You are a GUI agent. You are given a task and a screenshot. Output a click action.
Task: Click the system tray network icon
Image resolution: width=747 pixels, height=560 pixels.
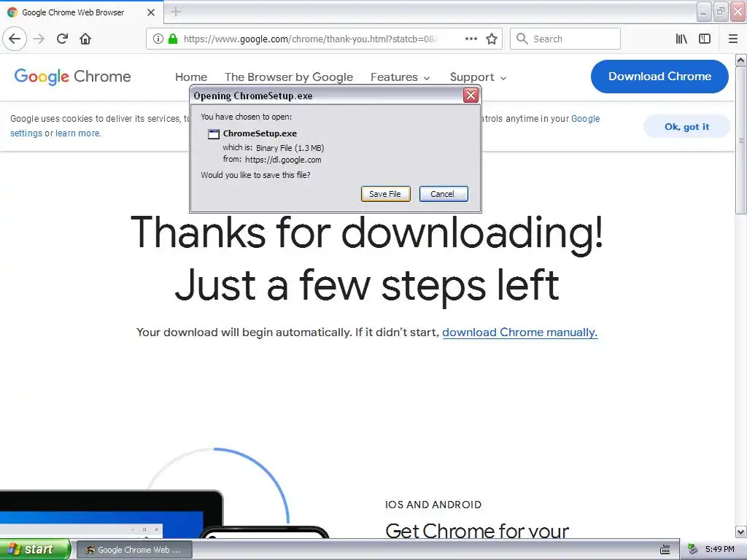692,550
